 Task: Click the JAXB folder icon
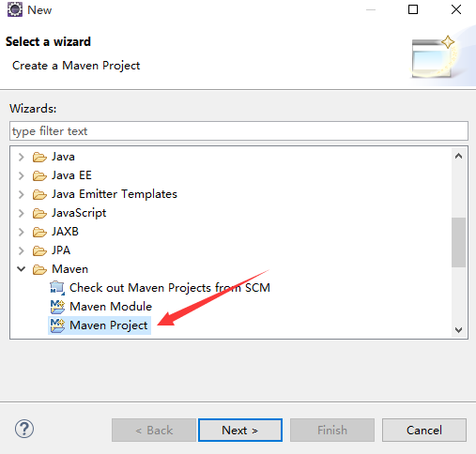39,232
